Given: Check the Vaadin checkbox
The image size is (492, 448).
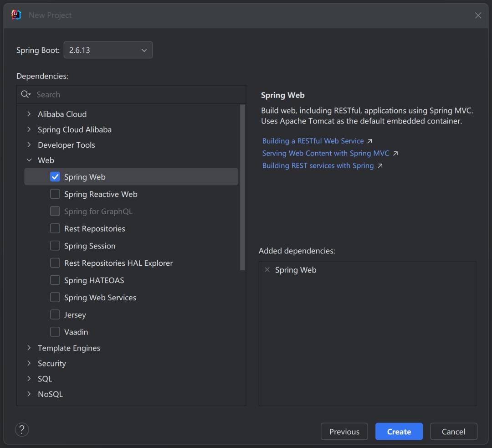Looking at the screenshot, I should coord(55,332).
